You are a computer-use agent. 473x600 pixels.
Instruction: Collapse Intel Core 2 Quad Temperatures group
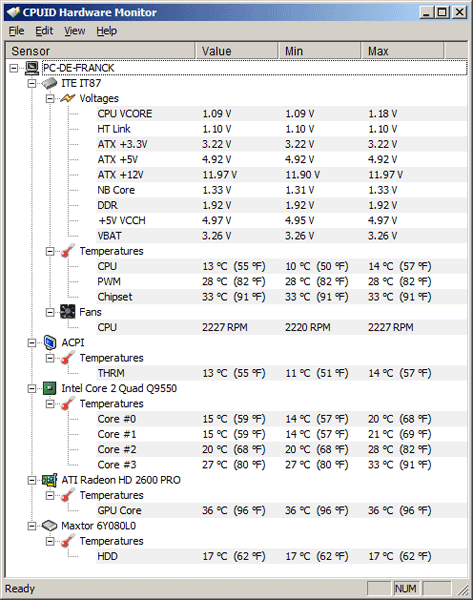pyautogui.click(x=50, y=404)
